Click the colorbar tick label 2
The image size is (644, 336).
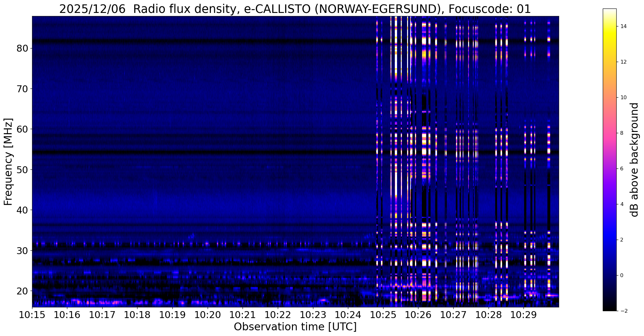coord(621,240)
